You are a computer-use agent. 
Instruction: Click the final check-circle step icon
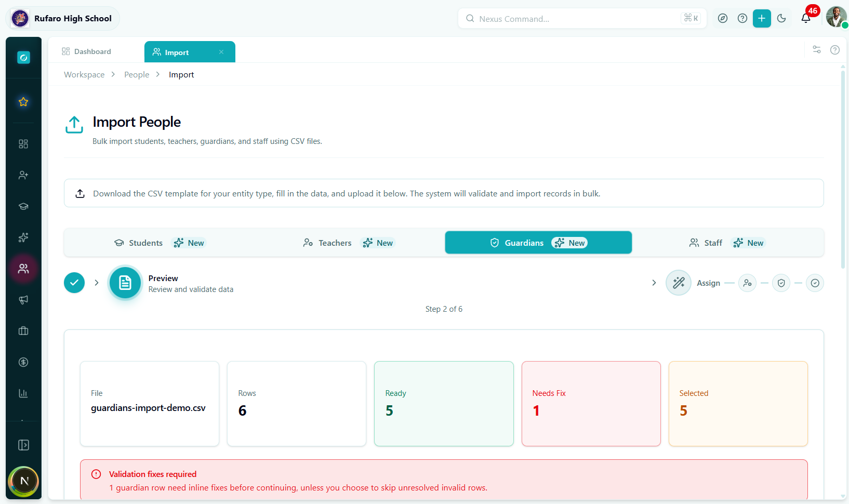815,283
